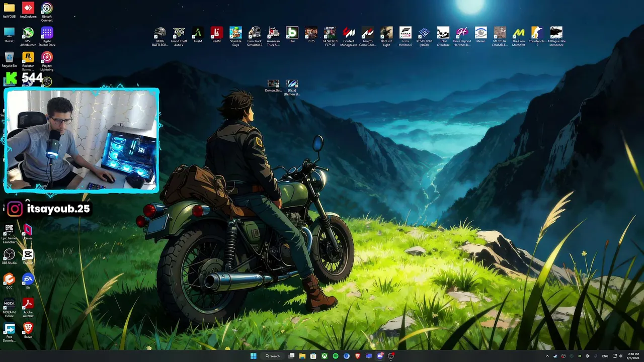
Task: Select Total Overdose desktop shortcut
Action: [443, 37]
